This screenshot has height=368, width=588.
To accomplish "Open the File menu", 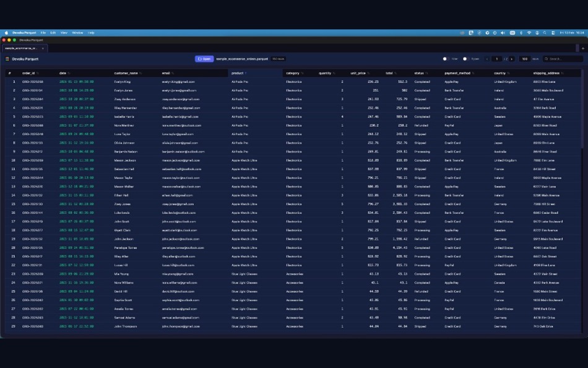I will point(43,33).
